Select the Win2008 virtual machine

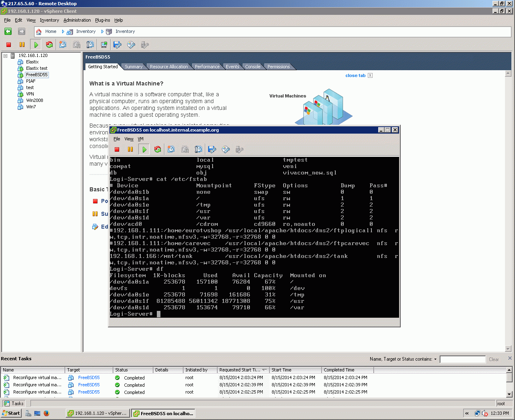(x=34, y=101)
